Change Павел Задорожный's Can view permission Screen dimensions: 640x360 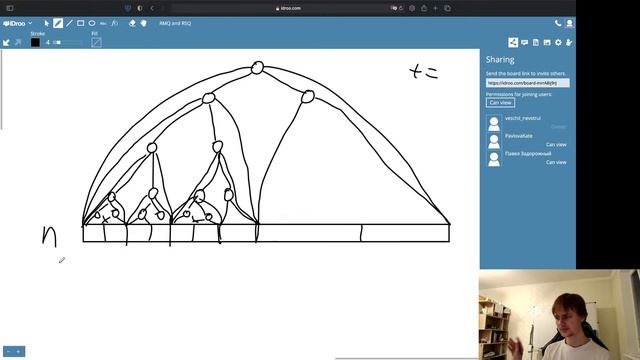556,162
